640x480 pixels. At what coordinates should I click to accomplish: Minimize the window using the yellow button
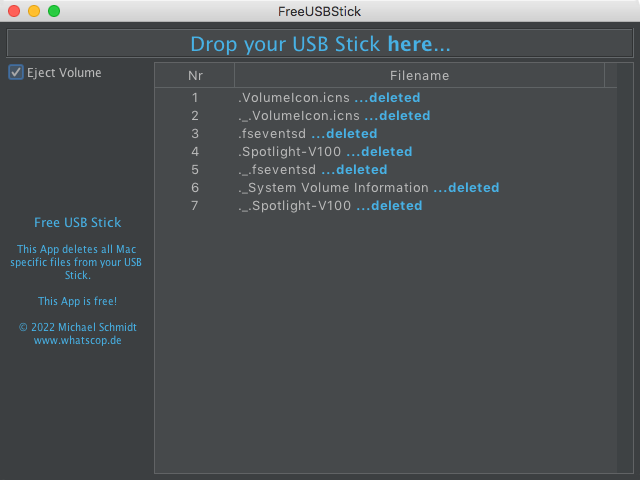coord(34,11)
